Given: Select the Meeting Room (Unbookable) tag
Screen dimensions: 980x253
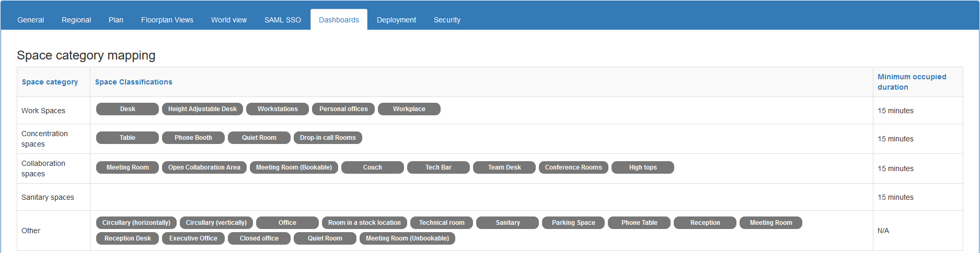Looking at the screenshot, I should (x=407, y=238).
